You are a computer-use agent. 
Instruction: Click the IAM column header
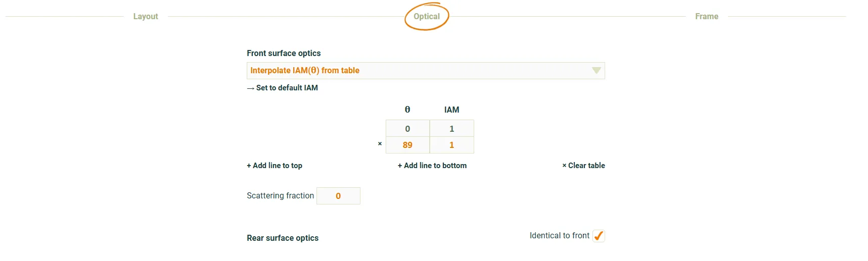(x=451, y=110)
